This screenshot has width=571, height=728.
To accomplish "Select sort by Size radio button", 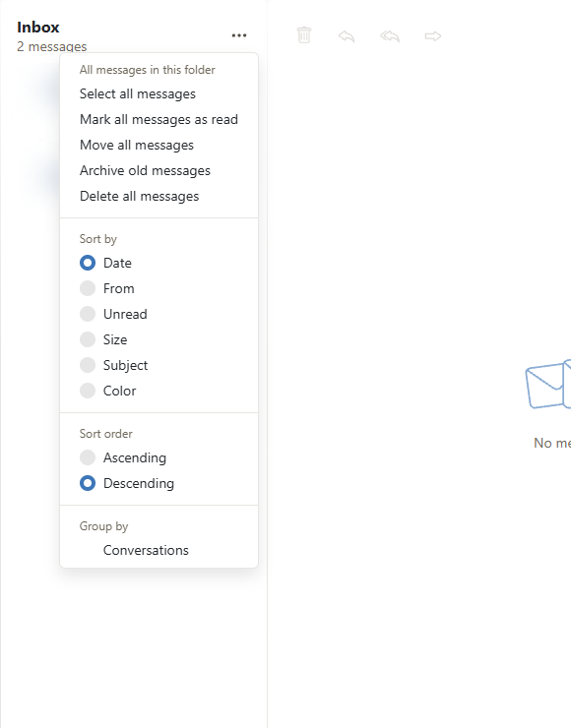I will point(88,339).
